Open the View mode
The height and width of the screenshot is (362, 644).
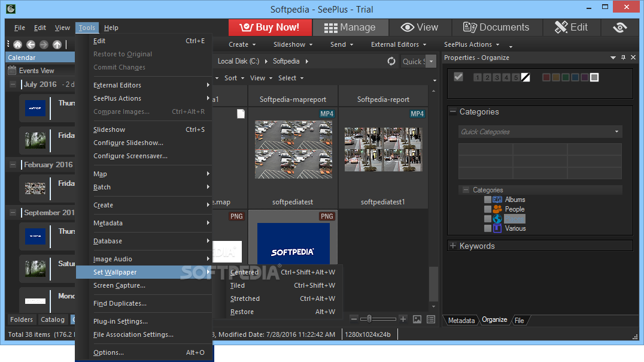420,28
